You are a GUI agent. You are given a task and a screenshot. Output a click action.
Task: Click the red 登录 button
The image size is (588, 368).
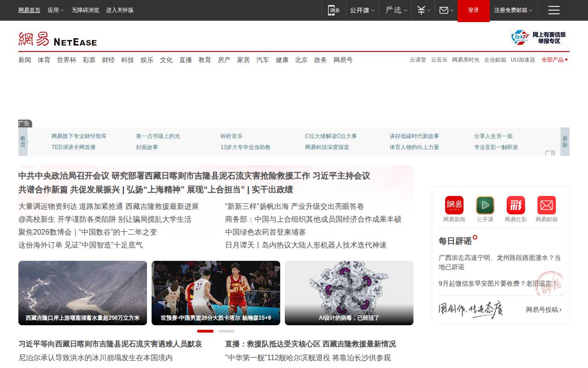(474, 10)
